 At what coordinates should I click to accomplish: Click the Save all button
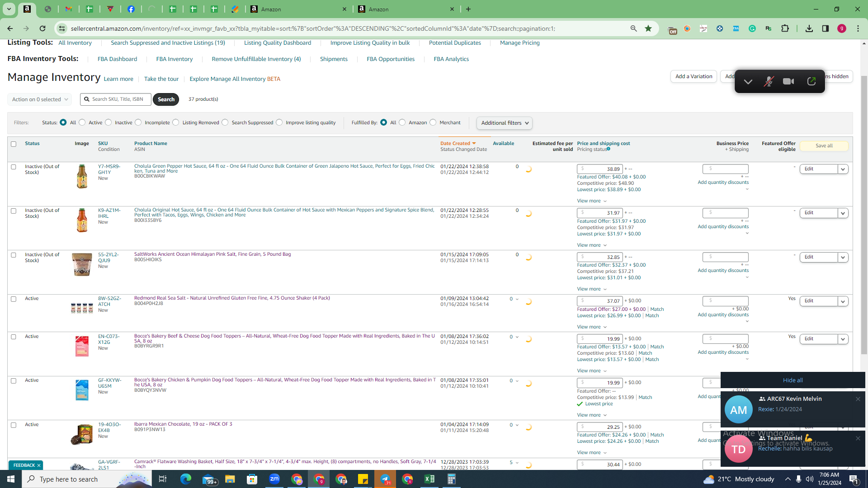coord(824,145)
